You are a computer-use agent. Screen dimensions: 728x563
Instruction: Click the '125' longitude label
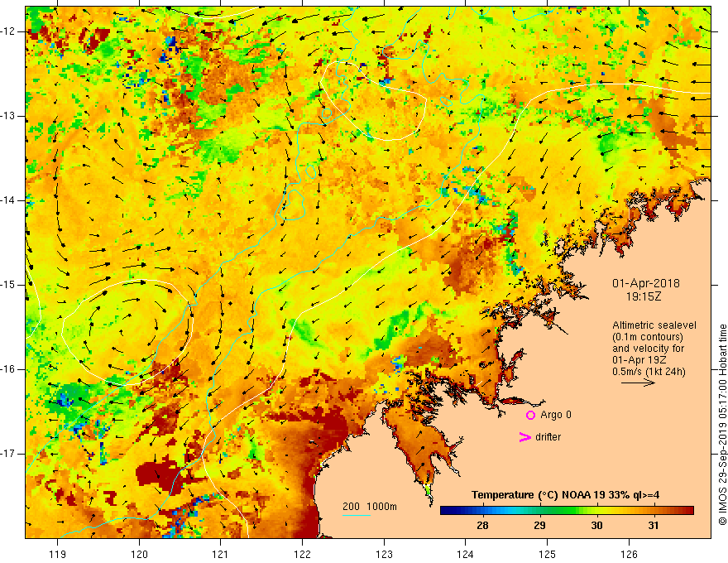coord(548,554)
